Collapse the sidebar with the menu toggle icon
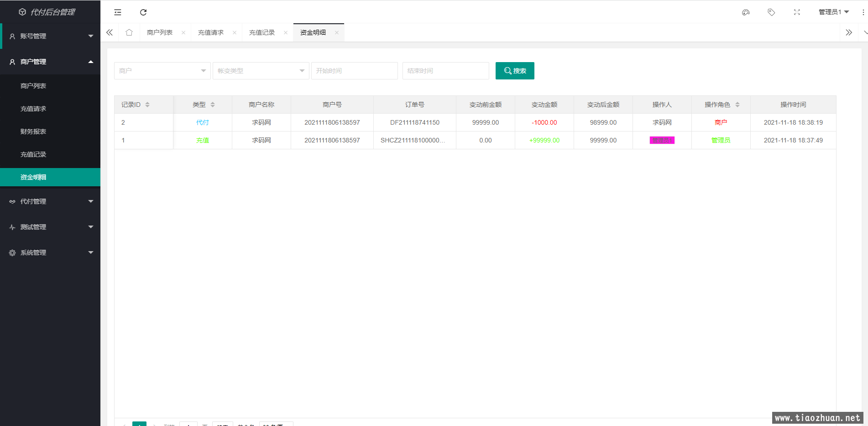The width and height of the screenshot is (868, 426). [x=118, y=12]
